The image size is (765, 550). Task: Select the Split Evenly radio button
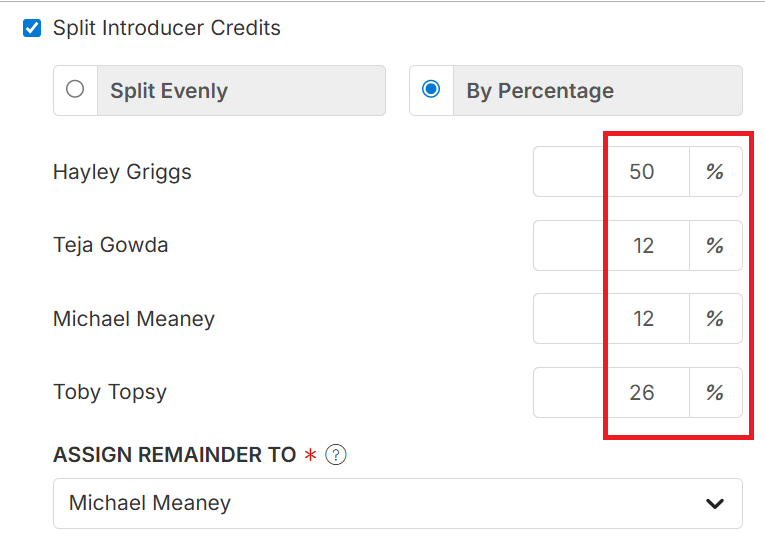tap(75, 90)
